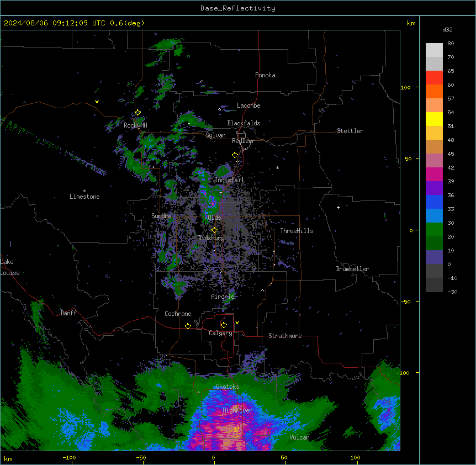Click the RockyMH label

(x=135, y=125)
